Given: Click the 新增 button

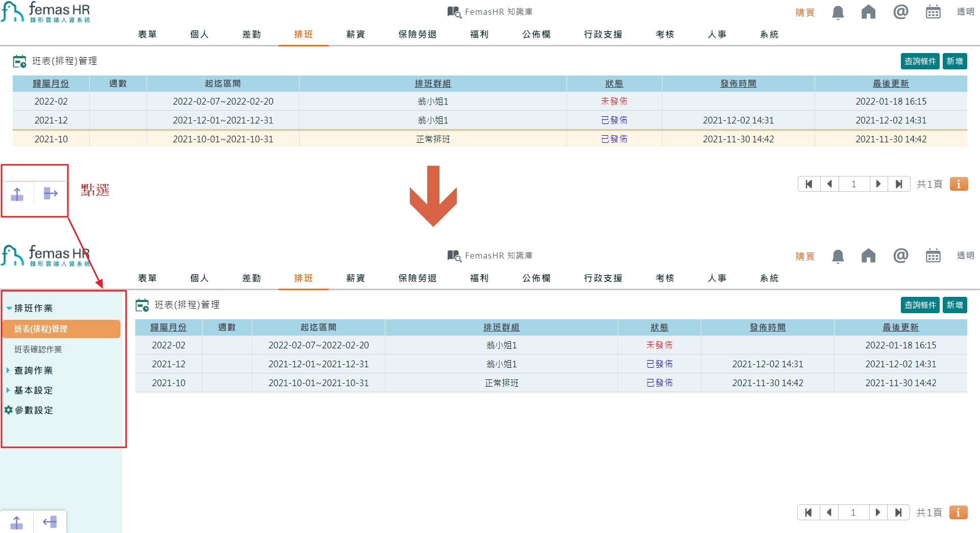Looking at the screenshot, I should point(954,61).
